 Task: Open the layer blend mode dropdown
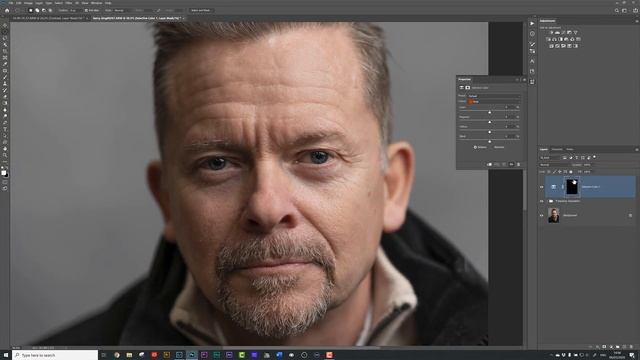[x=554, y=165]
